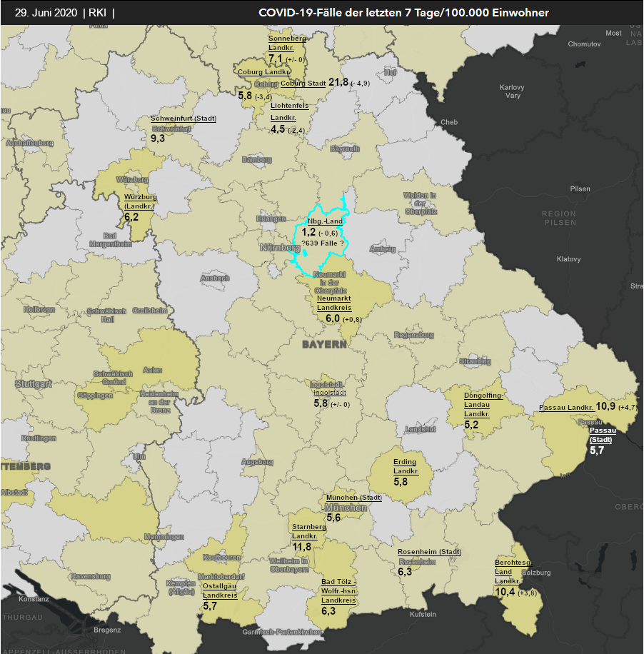Screen dimensions: 644x654
Task: Click the value "11,8" below Starnberg Landkr.
Action: pyautogui.click(x=301, y=546)
